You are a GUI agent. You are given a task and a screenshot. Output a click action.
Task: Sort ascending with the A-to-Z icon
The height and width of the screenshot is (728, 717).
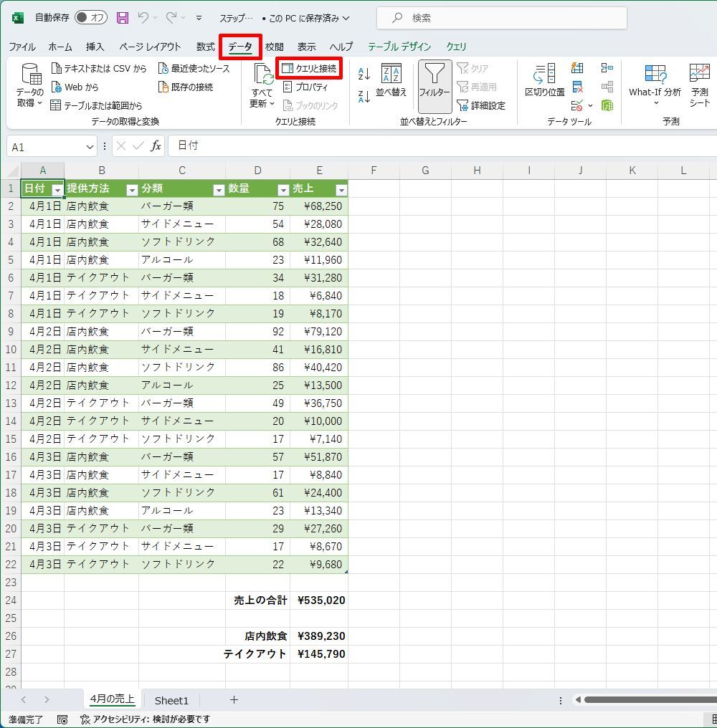pos(364,73)
